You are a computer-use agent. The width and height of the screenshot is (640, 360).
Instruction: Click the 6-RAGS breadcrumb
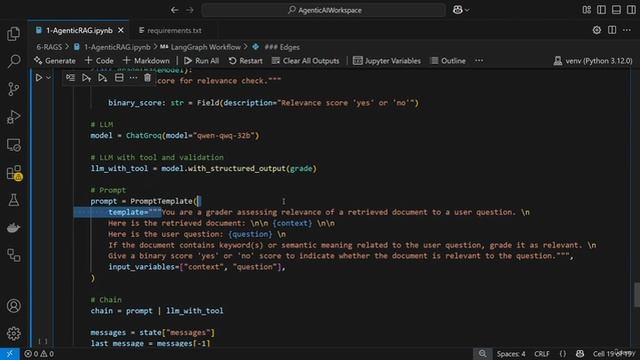49,47
